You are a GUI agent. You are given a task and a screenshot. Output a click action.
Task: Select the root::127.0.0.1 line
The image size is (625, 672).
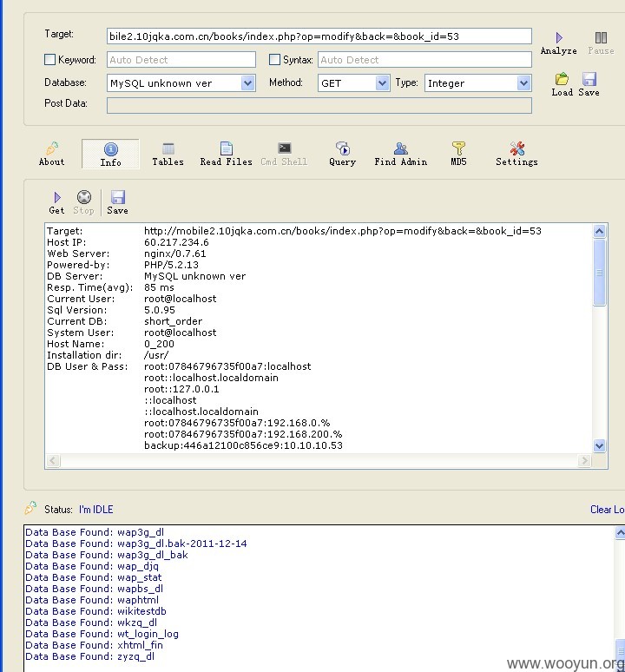181,389
